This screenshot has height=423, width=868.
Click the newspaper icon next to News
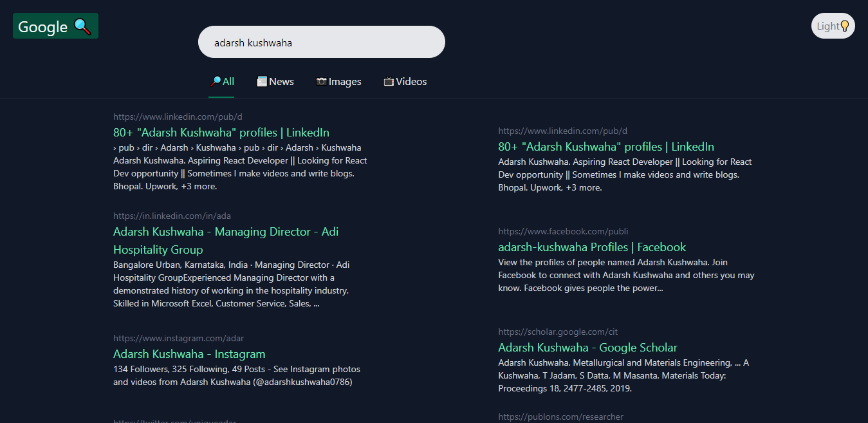[x=262, y=82]
